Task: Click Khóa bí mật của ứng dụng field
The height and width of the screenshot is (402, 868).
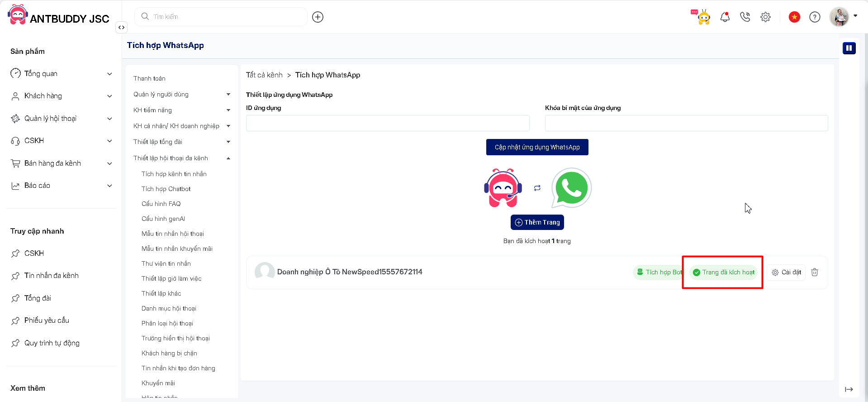Action: pyautogui.click(x=687, y=123)
